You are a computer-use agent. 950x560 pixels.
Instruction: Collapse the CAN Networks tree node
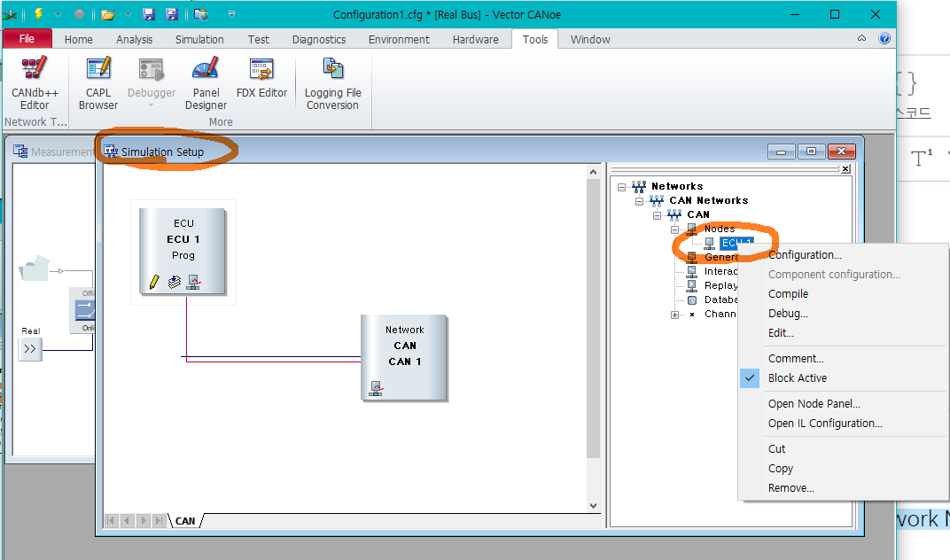639,200
